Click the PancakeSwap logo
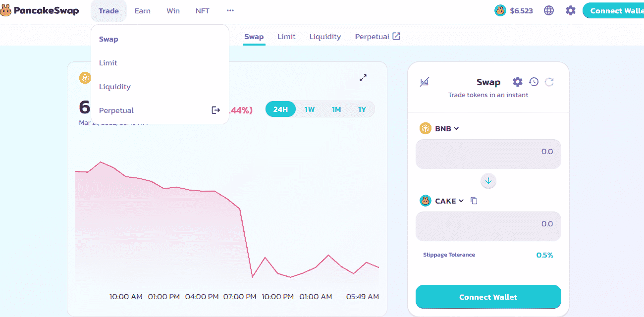Viewport: 644px width, 317px height. point(40,11)
